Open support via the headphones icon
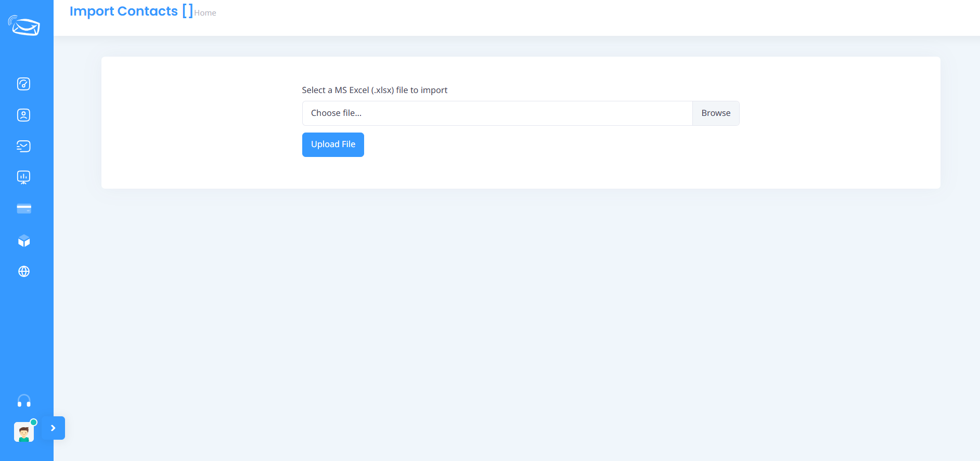 (24, 401)
